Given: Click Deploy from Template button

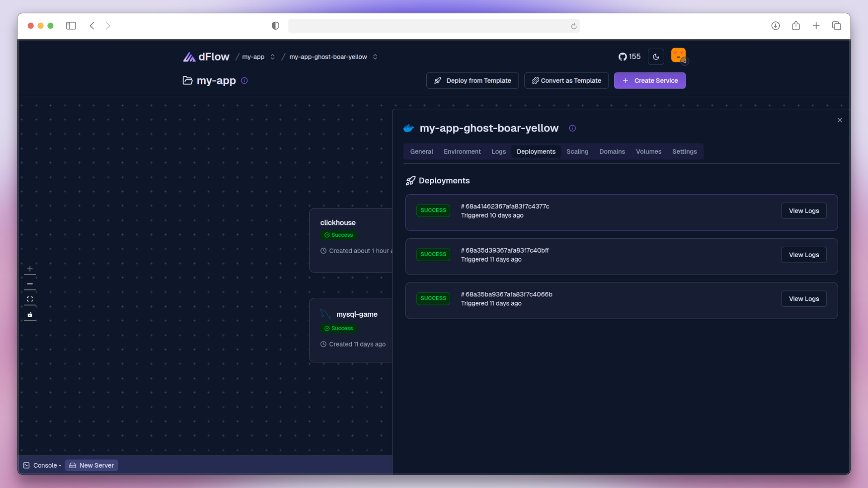Looking at the screenshot, I should (472, 81).
